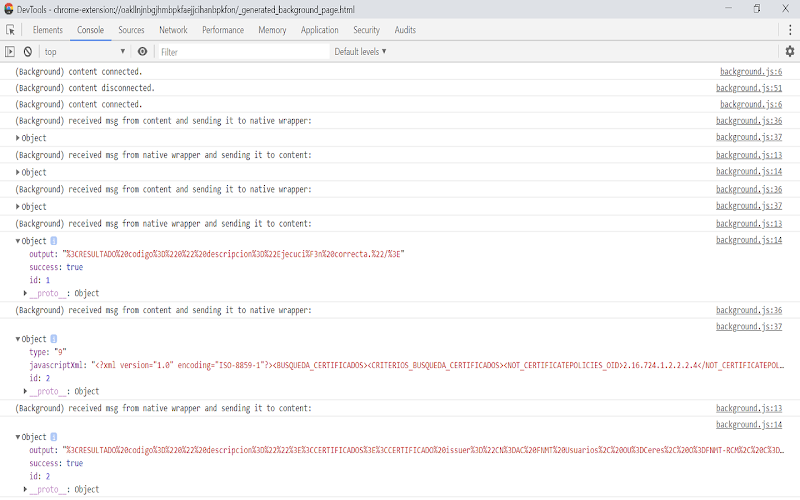
Task: Select the output string ending 'correcta.%22/%3E'
Action: (233, 254)
